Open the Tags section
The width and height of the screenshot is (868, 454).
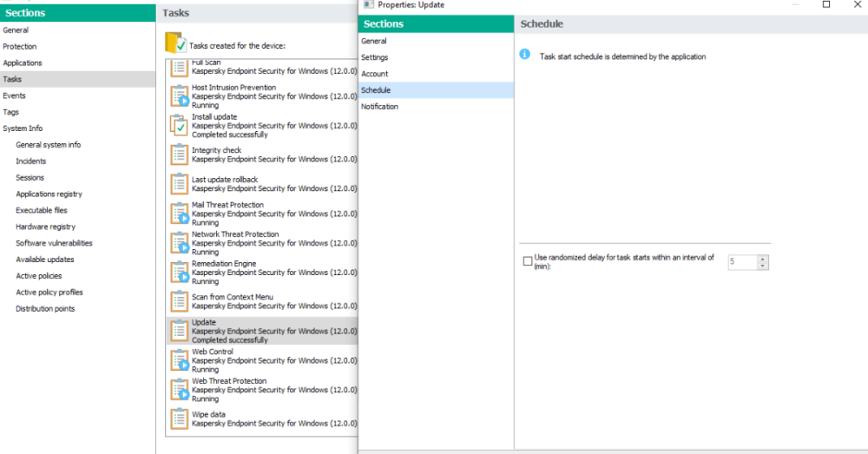[77, 112]
